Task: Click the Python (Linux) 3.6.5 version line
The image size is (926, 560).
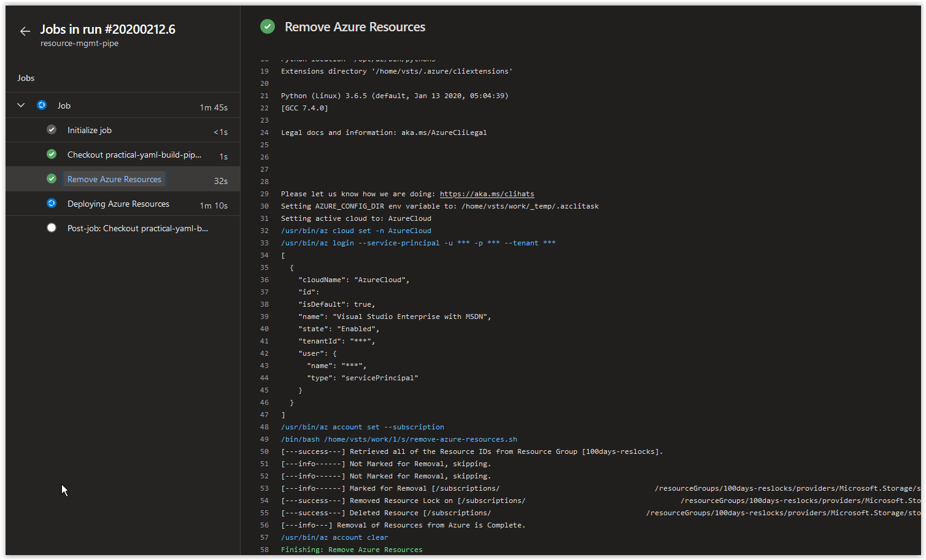Action: (x=395, y=96)
